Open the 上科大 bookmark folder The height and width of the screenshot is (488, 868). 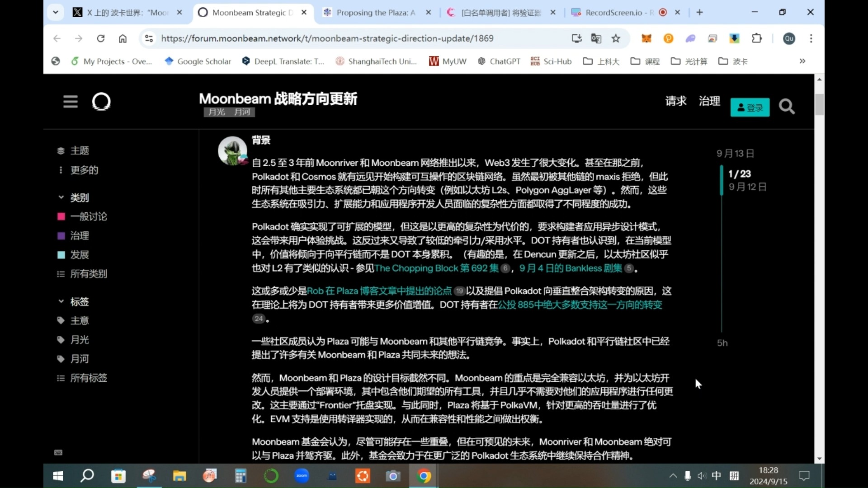(601, 61)
